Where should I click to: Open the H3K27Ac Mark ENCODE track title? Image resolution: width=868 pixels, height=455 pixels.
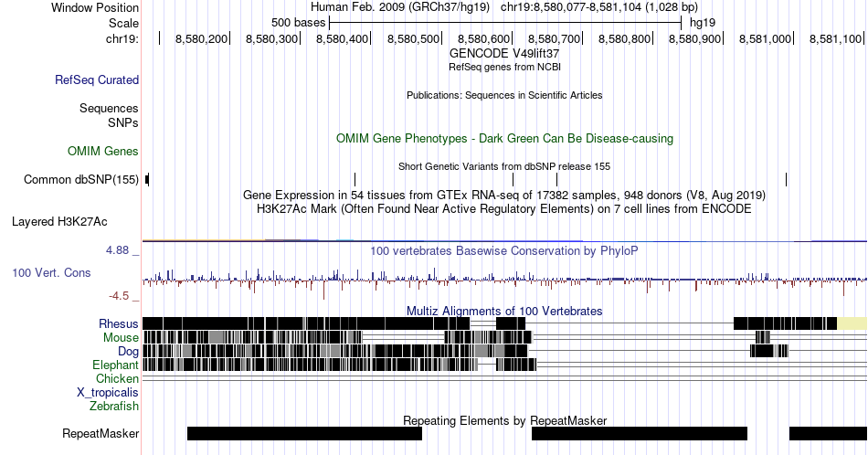504,209
